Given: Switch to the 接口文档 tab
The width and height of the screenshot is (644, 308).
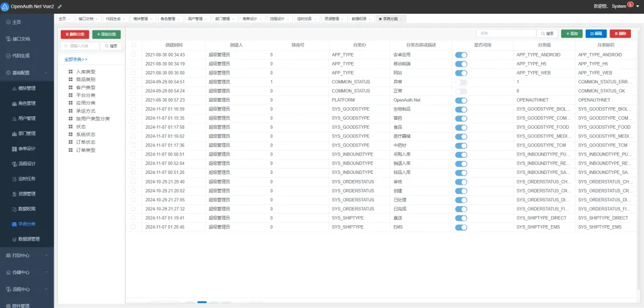Looking at the screenshot, I should pyautogui.click(x=88, y=19).
